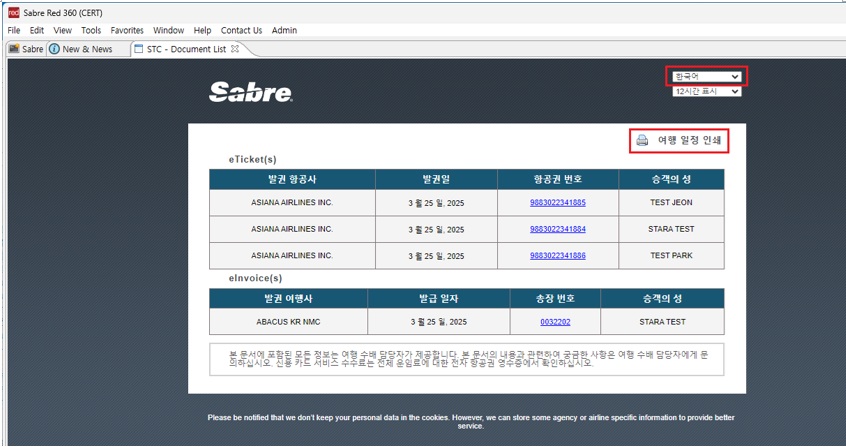
Task: Open the 12시간 표시 time format dropdown
Action: click(x=706, y=92)
